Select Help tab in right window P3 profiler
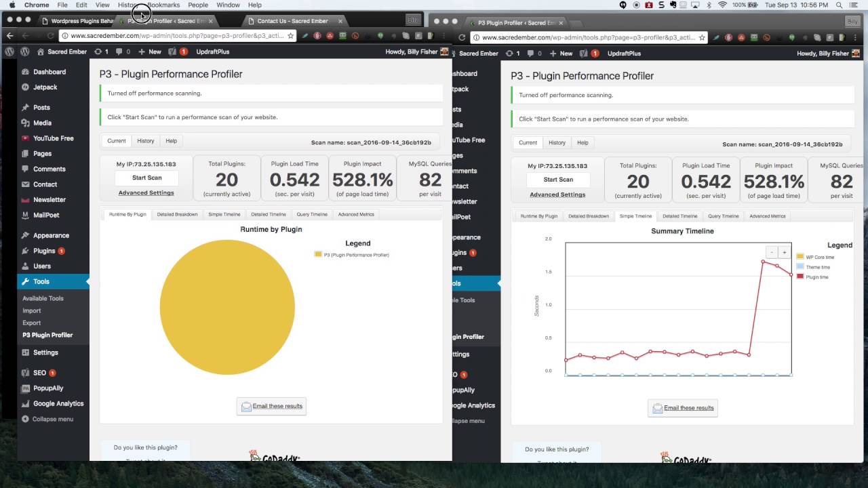This screenshot has height=488, width=868. coord(583,143)
